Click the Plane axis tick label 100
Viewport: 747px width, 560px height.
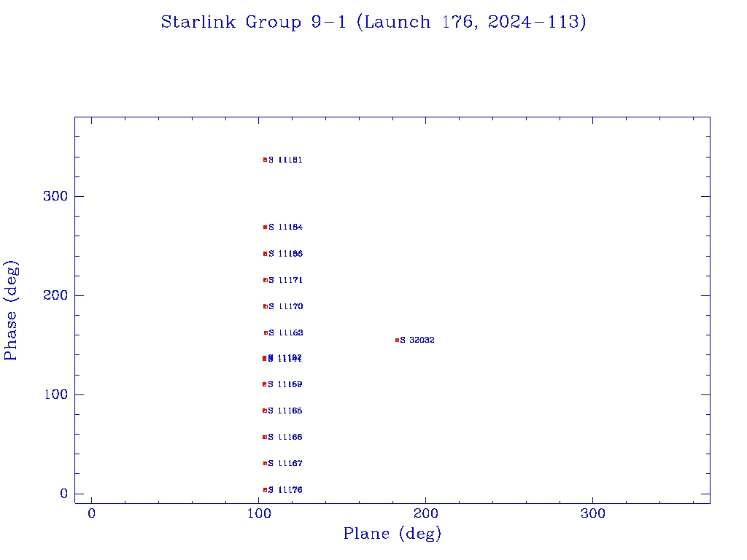(x=259, y=513)
